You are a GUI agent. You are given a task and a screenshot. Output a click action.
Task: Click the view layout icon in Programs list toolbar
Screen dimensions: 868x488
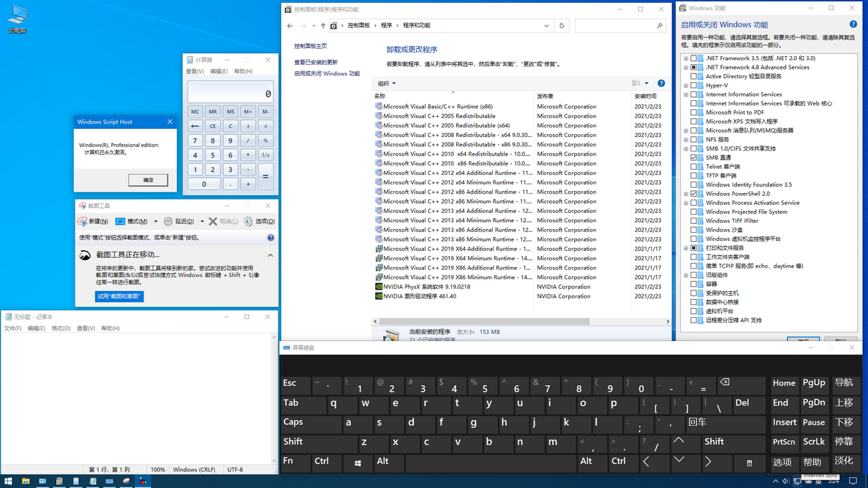pos(636,83)
